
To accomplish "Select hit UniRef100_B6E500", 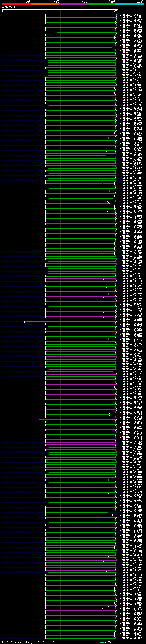I will pos(131,304).
